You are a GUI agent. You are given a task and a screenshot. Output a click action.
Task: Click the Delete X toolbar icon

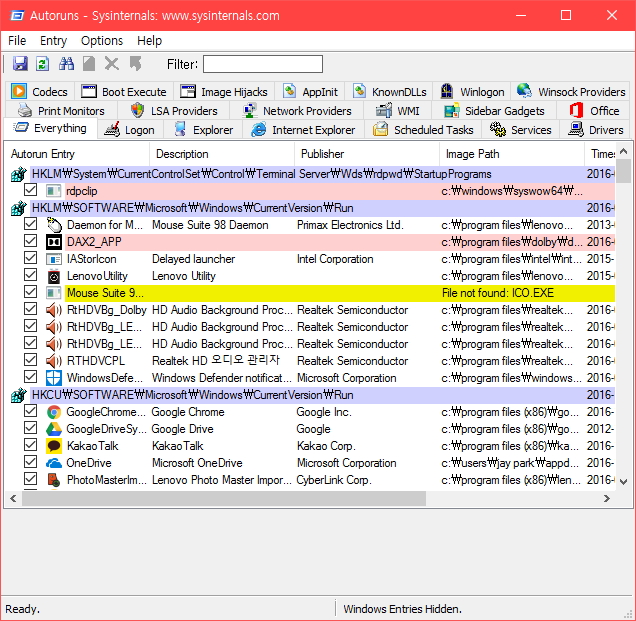[x=112, y=64]
